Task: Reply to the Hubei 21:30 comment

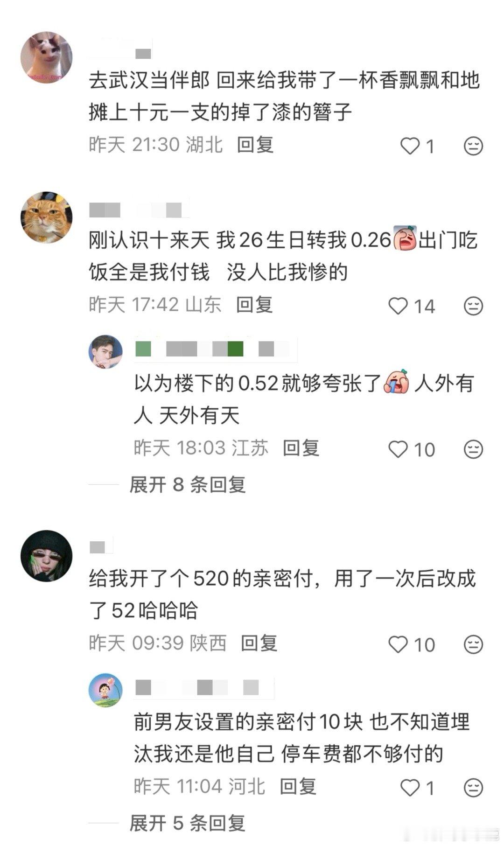Action: coord(255,145)
